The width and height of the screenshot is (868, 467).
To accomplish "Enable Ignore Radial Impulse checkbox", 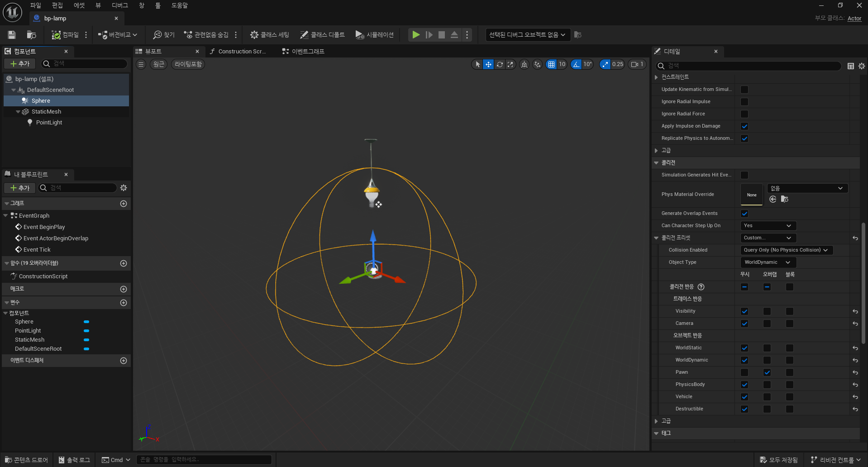I will click(x=744, y=102).
